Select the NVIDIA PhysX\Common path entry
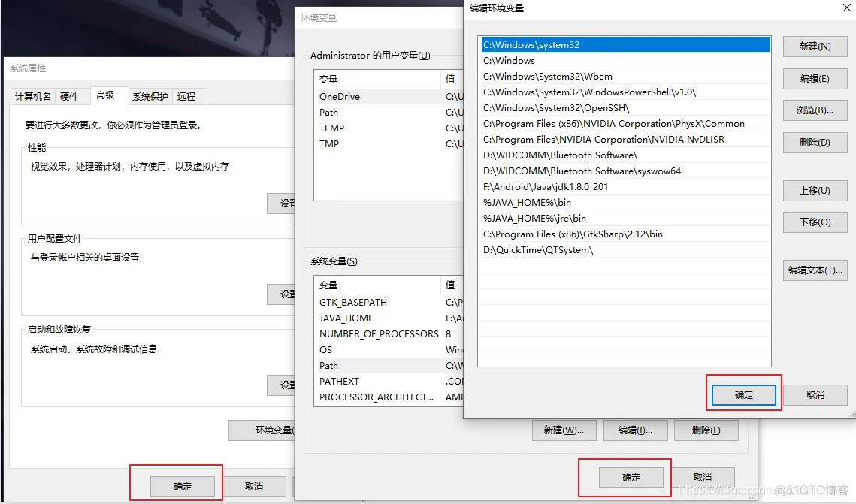 click(625, 124)
